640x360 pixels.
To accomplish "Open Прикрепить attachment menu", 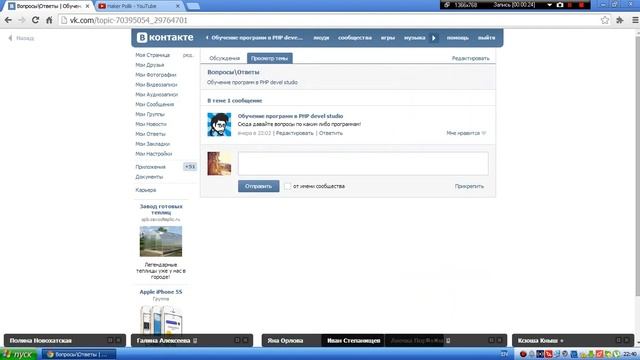I will click(469, 186).
